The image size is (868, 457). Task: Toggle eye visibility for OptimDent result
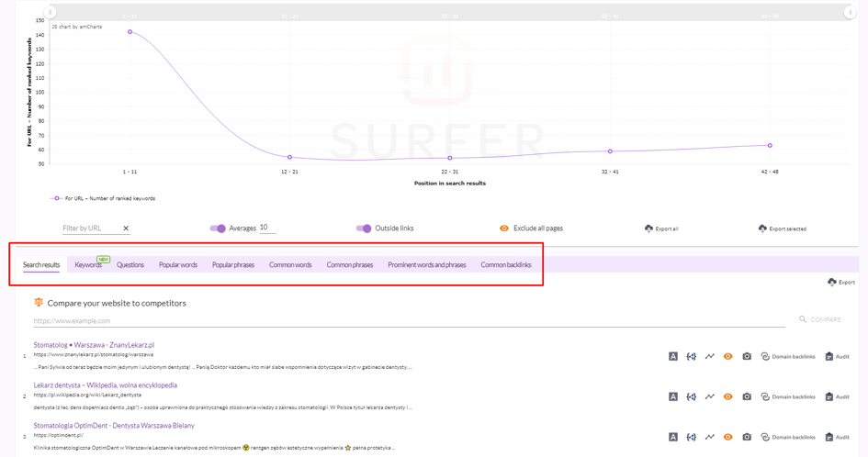pyautogui.click(x=728, y=437)
